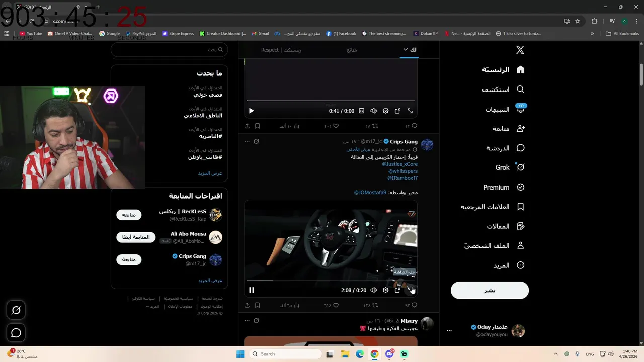Click the search (بحث) input field
This screenshot has width=644, height=362.
169,50
